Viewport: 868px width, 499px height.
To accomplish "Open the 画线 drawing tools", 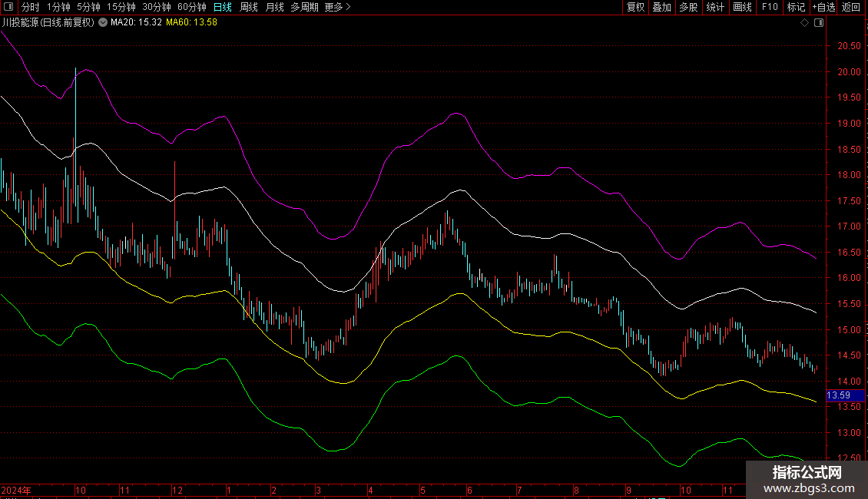I will pos(742,7).
